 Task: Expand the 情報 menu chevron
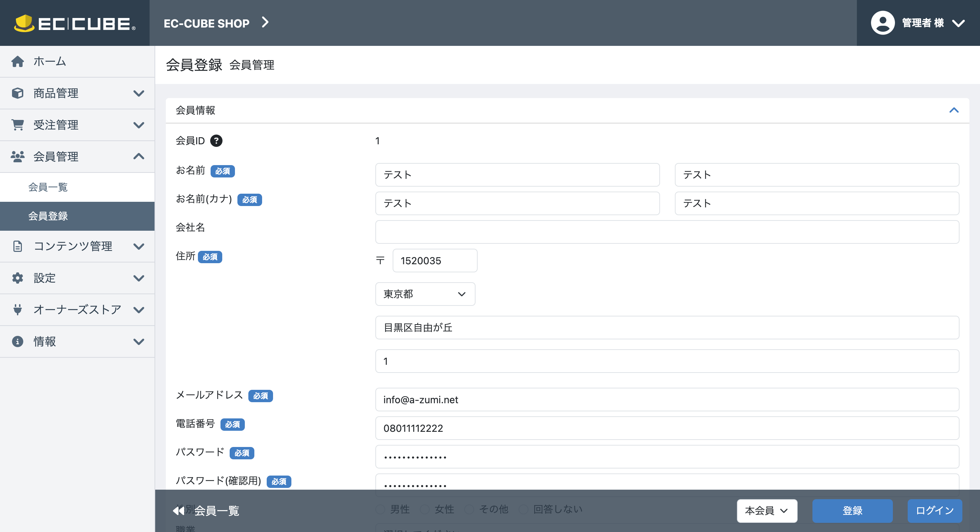(x=139, y=341)
